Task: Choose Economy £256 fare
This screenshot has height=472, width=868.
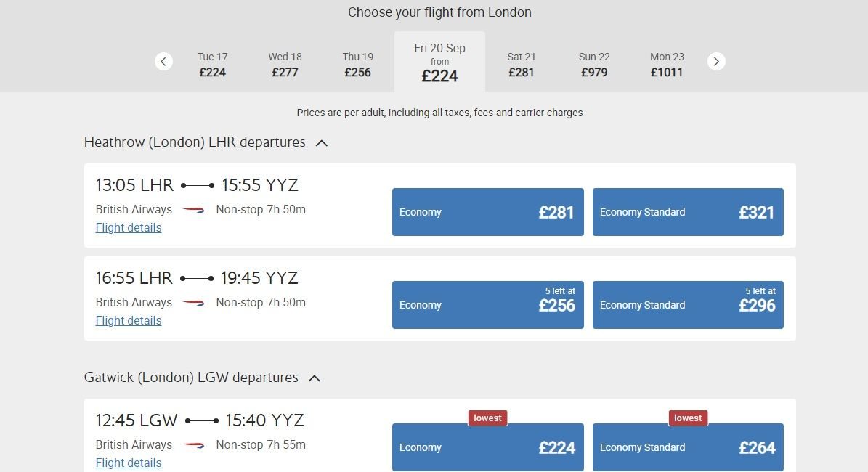Action: [x=487, y=305]
